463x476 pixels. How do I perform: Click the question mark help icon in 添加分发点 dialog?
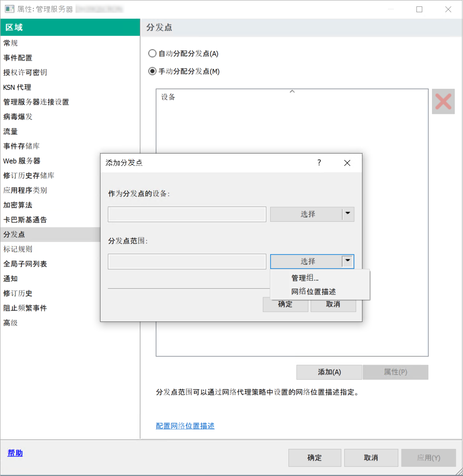coord(319,162)
